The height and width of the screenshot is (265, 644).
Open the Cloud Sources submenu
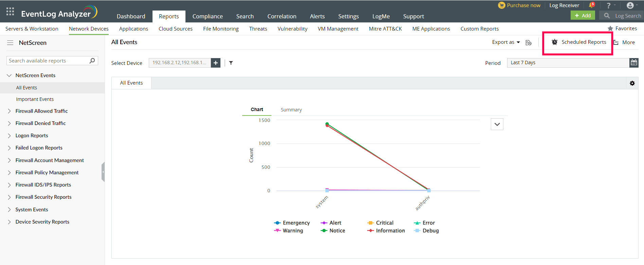coord(176,29)
